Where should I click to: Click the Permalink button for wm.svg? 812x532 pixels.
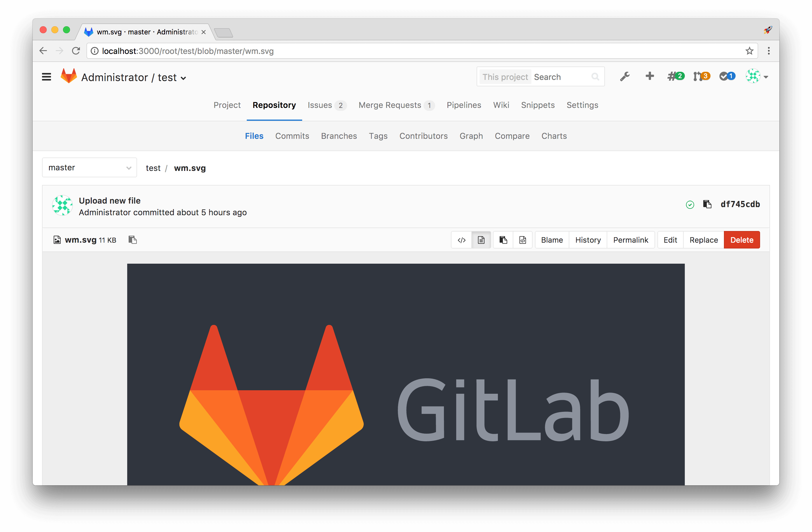(x=631, y=240)
